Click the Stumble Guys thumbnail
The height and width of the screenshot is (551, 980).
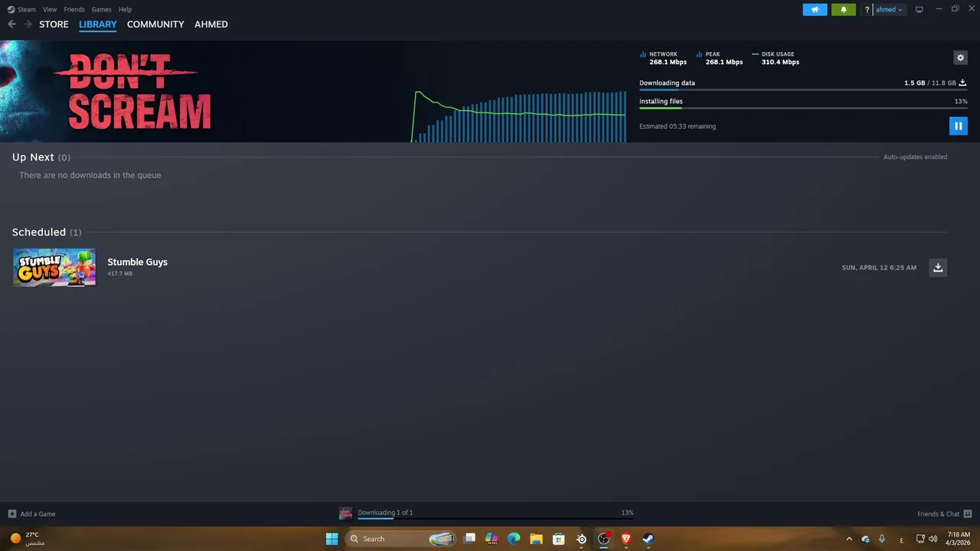pos(54,267)
